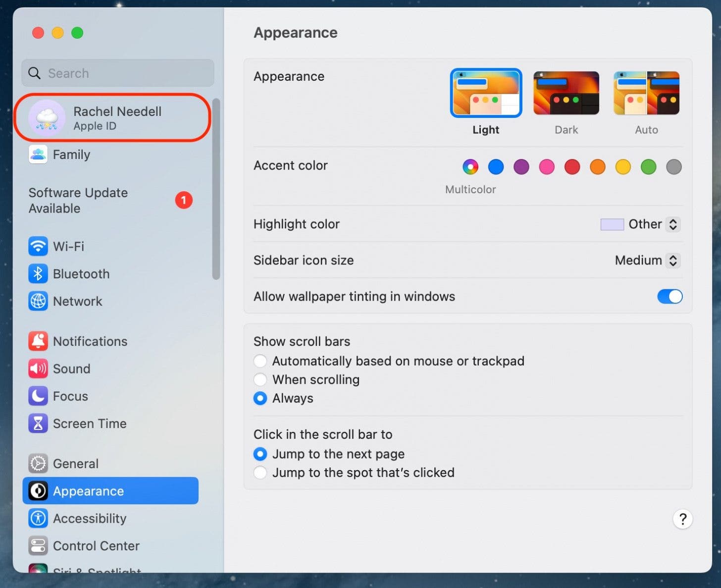This screenshot has height=588, width=721.
Task: Open Bluetooth settings icon
Action: pos(38,274)
